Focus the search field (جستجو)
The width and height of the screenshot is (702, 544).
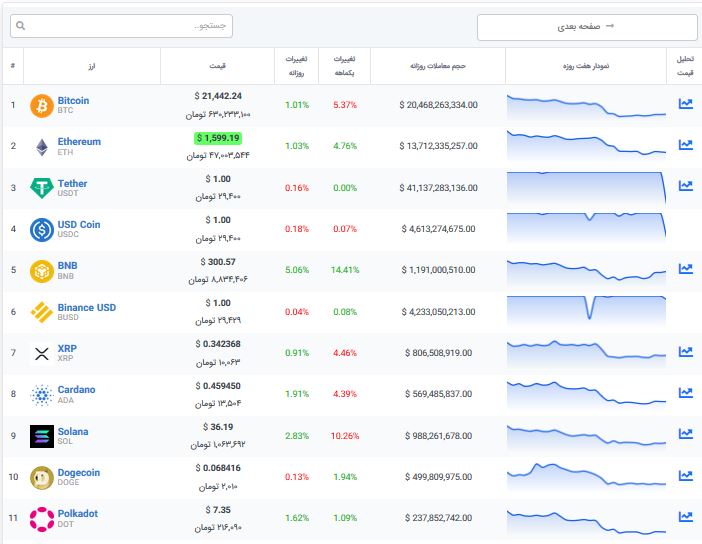(121, 26)
